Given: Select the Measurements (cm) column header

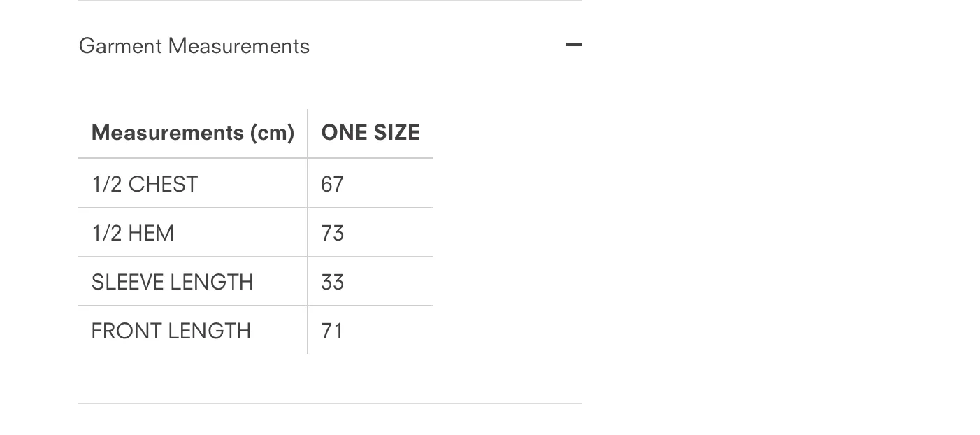Looking at the screenshot, I should [x=193, y=133].
